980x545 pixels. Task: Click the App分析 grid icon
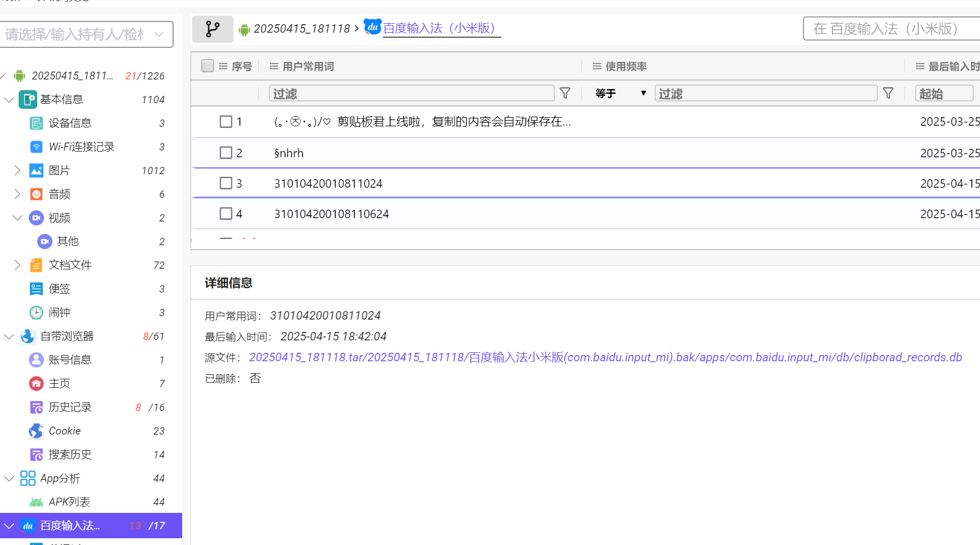(28, 478)
